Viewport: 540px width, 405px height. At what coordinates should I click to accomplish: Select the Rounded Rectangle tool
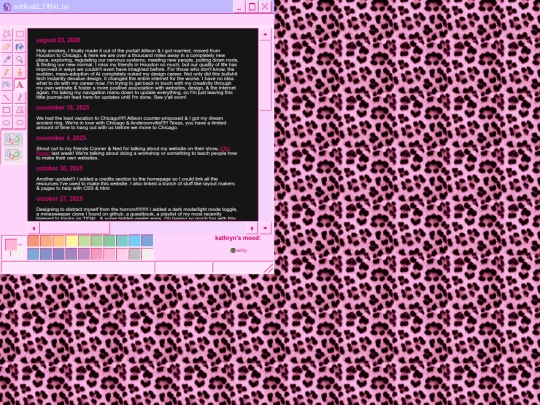pos(20,123)
